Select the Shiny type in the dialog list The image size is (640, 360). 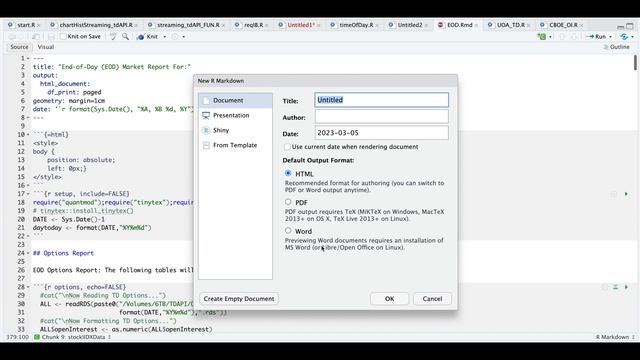(x=236, y=130)
